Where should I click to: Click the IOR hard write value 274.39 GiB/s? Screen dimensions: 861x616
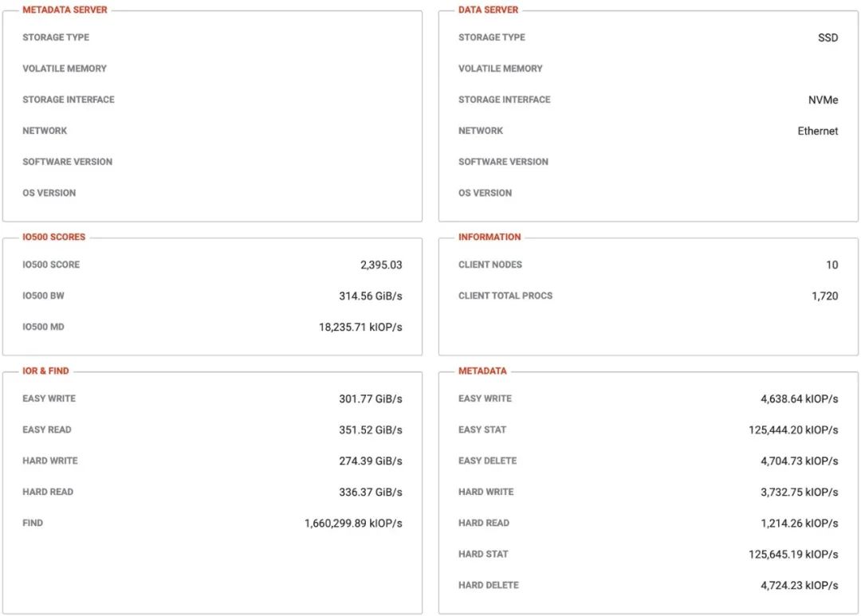point(370,461)
